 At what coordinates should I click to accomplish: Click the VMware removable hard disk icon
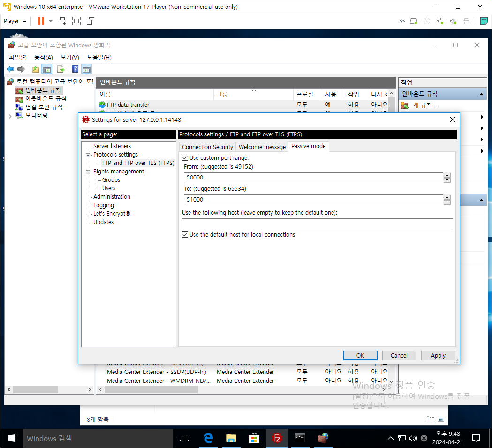click(414, 21)
